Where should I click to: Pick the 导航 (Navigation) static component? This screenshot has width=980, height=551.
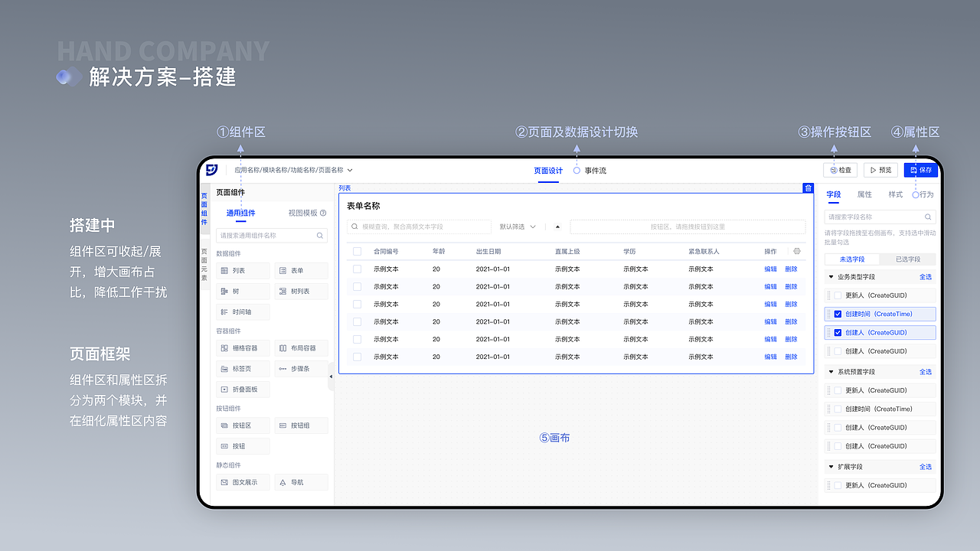302,482
